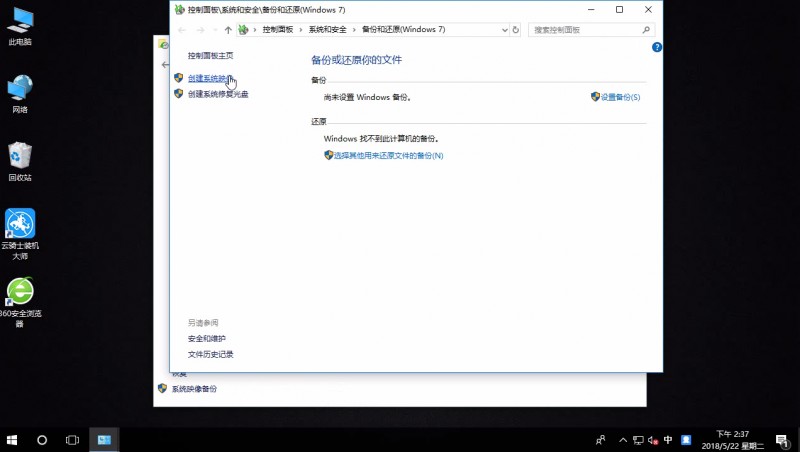This screenshot has height=452, width=800.
Task: Open the help question mark icon
Action: [x=657, y=47]
